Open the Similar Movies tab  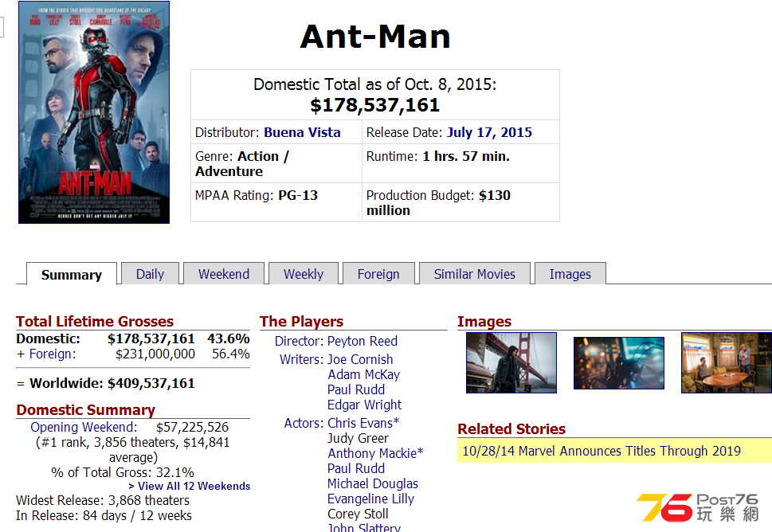pos(475,274)
